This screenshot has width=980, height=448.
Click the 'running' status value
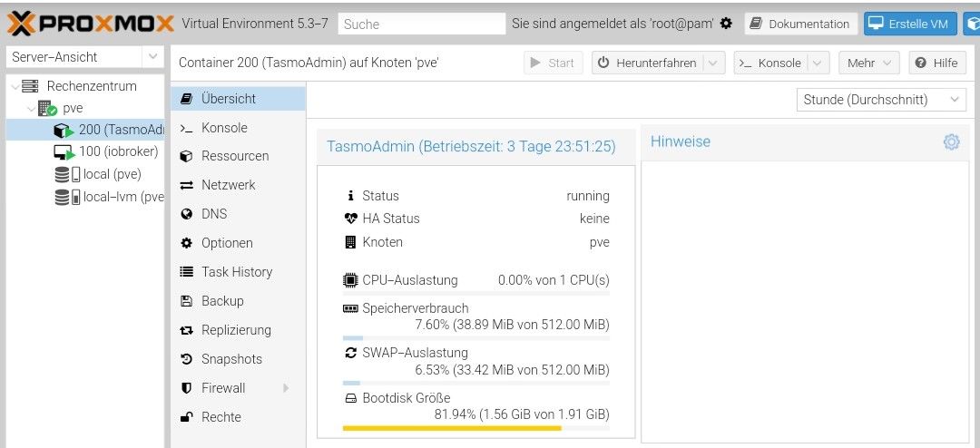pos(587,196)
